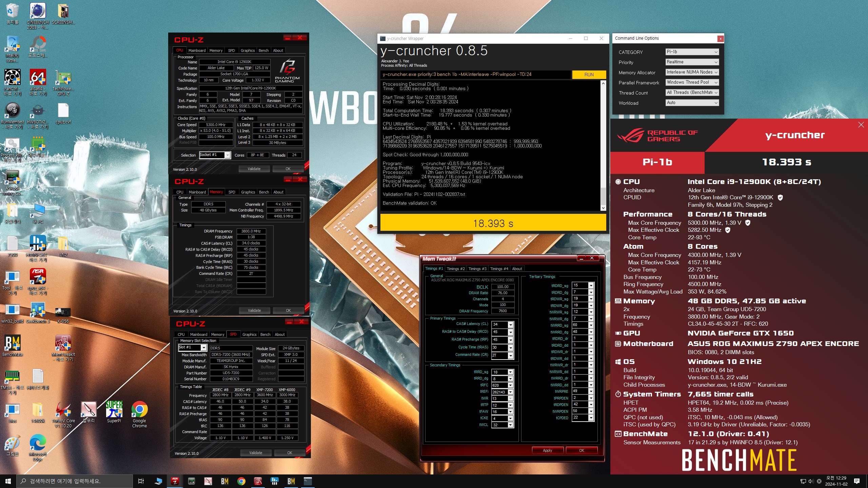Open the geekbench 3 desktop icon
Image resolution: width=868 pixels, height=488 pixels.
pyautogui.click(x=38, y=313)
